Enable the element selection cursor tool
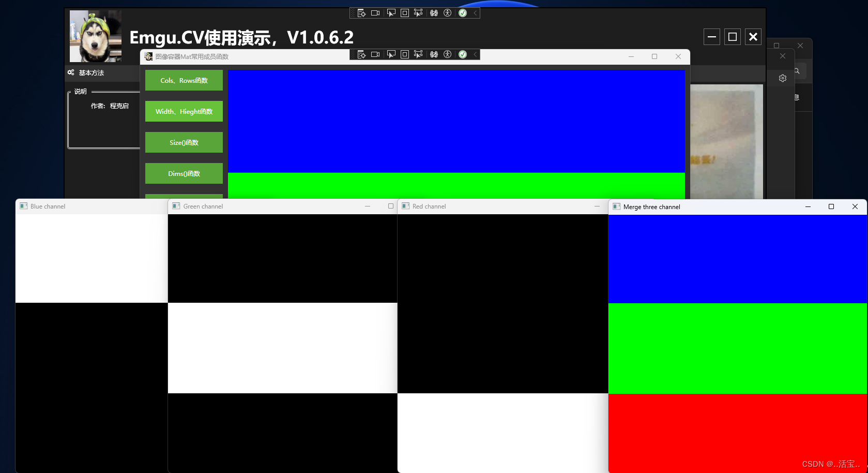Image resolution: width=868 pixels, height=473 pixels. pos(391,12)
